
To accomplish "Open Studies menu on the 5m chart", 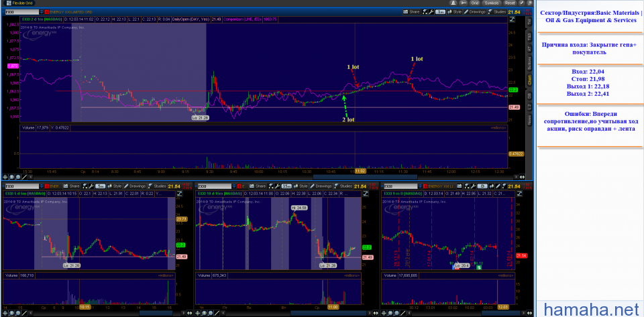I will click(157, 186).
